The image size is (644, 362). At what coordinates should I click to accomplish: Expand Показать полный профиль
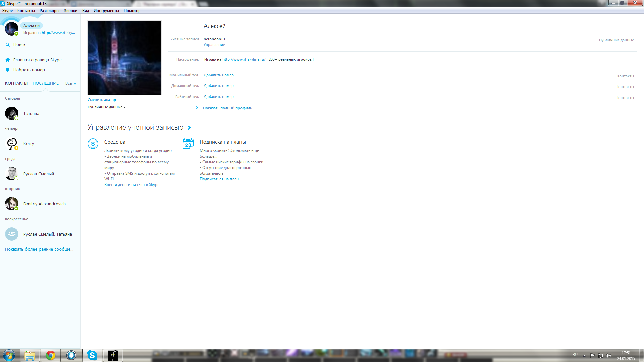pos(227,108)
